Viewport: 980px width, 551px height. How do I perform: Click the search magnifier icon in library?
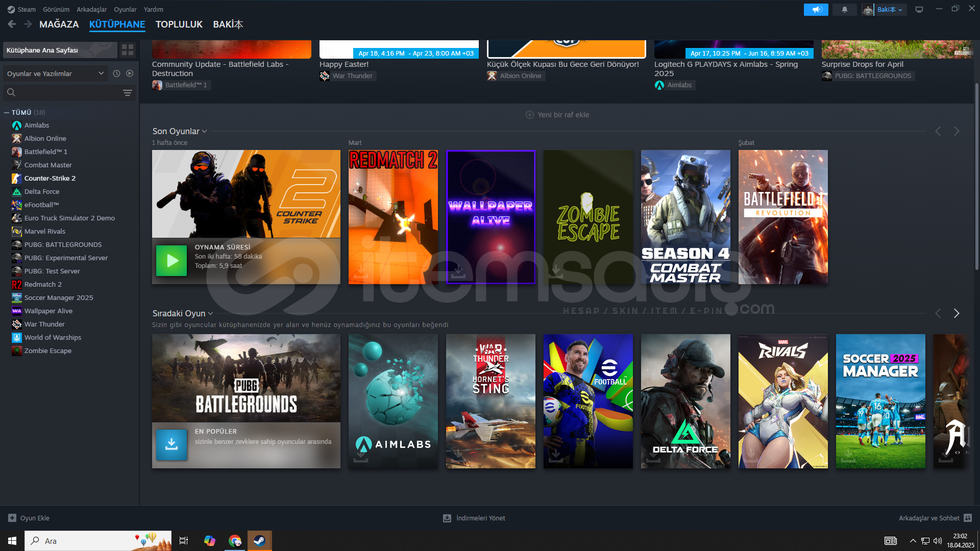[11, 92]
